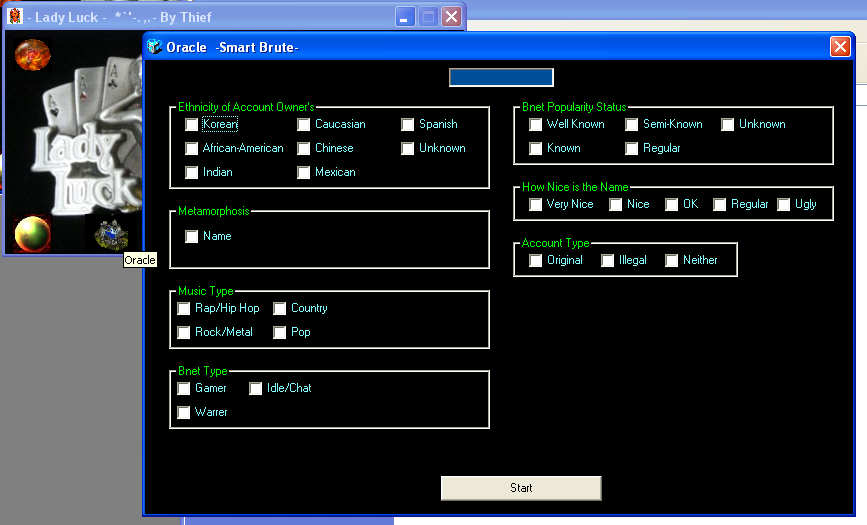Screen dimensions: 867x525
Task: Click the green-orange sphere icon in Lady Luck
Action: (32, 234)
